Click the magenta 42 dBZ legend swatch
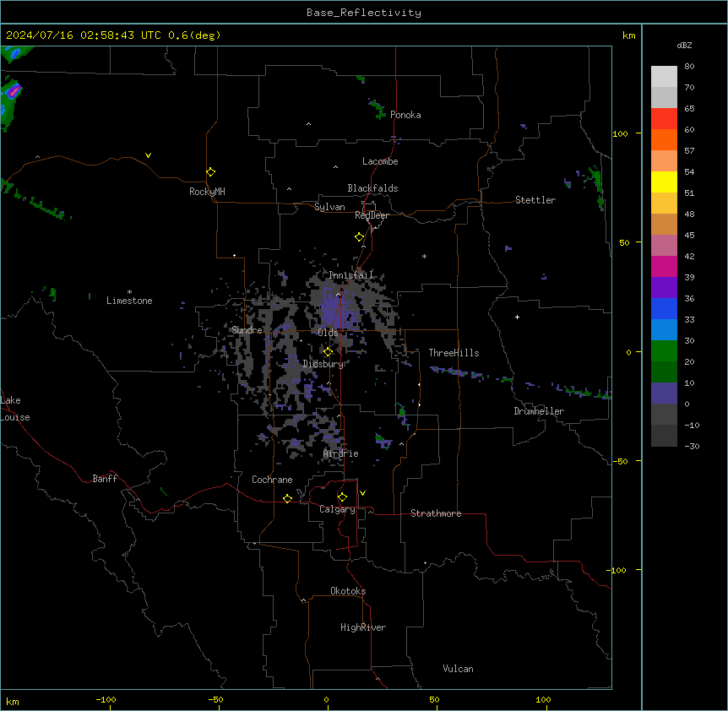 click(664, 266)
